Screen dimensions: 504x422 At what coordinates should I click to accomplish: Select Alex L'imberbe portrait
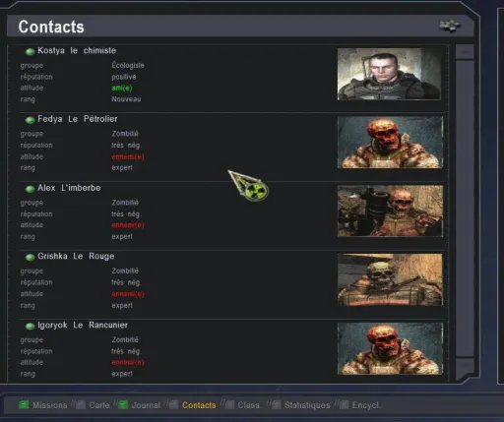point(390,211)
